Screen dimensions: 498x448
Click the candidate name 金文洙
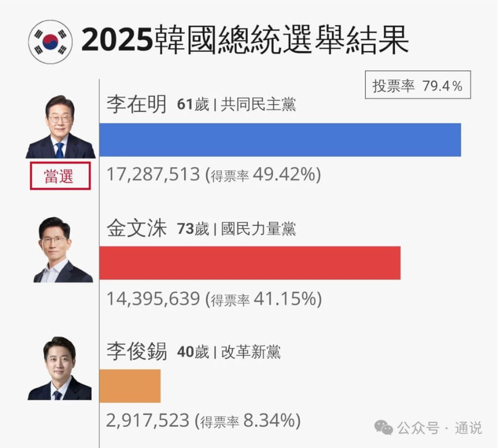[137, 228]
